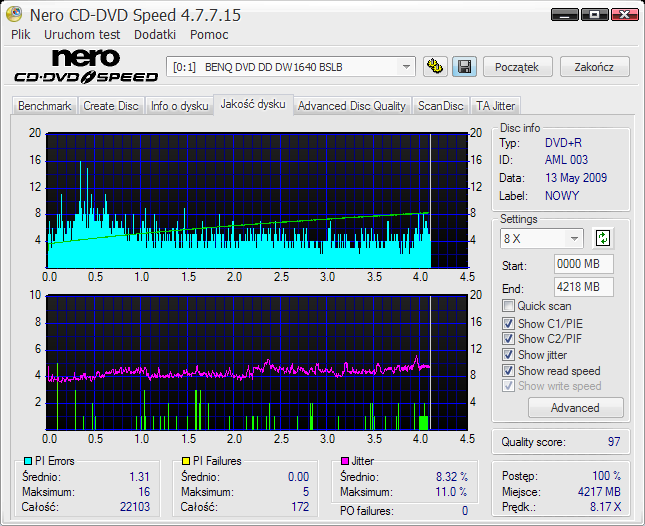Switch to the Benchmark tab
This screenshot has width=645, height=526.
(44, 106)
